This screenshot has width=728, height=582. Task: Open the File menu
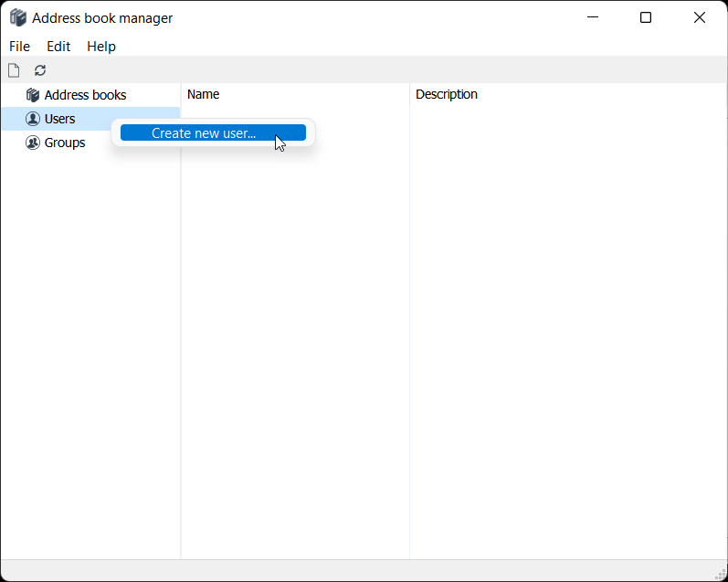(19, 47)
